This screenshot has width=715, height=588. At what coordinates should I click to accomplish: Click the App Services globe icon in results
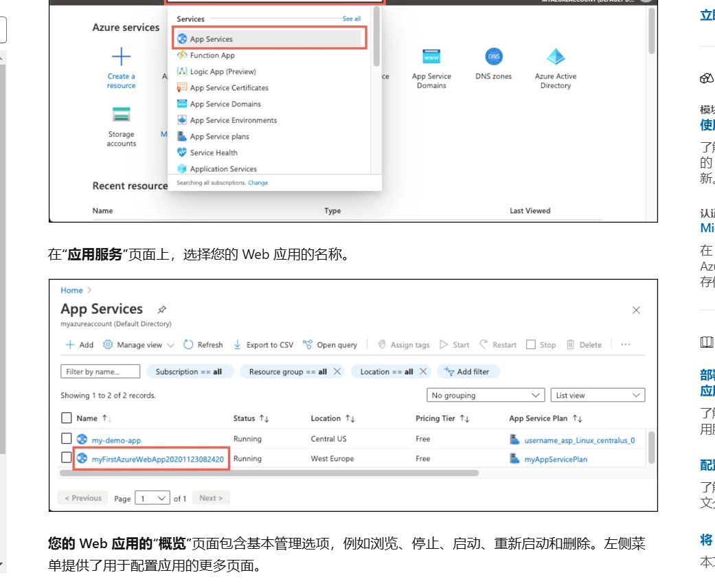pos(182,38)
